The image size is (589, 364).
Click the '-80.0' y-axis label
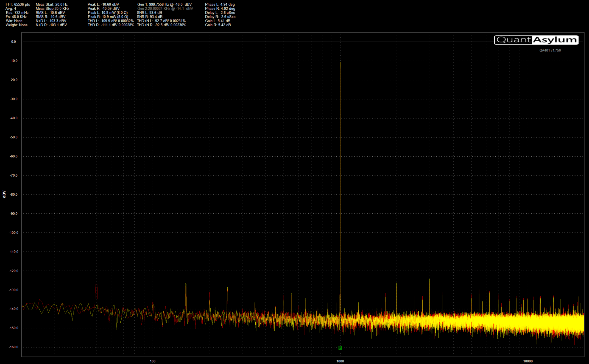click(x=13, y=194)
